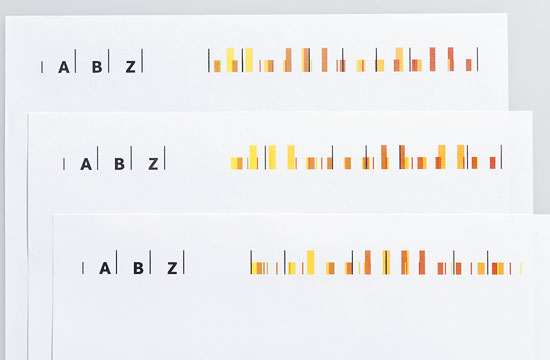
Task: Click the short line before A on top sheet
Action: [42, 67]
